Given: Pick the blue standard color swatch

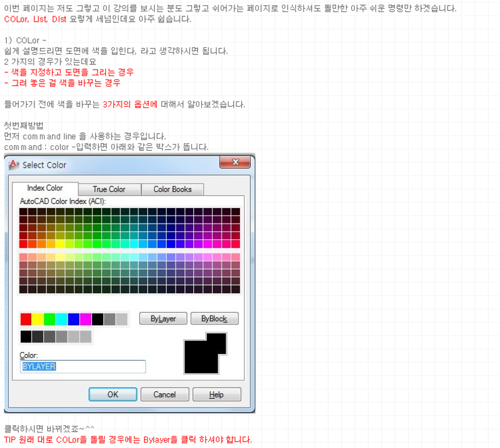Looking at the screenshot, I should (x=74, y=319).
